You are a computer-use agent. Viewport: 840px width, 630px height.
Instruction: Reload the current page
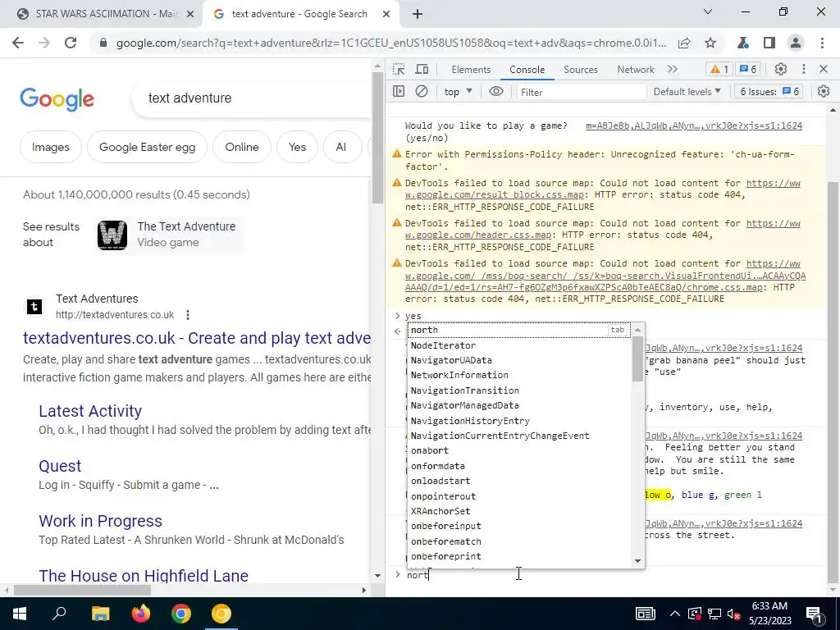(x=71, y=43)
